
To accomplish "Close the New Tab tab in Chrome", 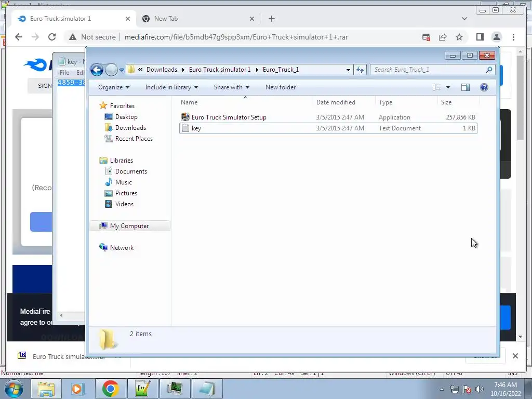I will (x=252, y=19).
